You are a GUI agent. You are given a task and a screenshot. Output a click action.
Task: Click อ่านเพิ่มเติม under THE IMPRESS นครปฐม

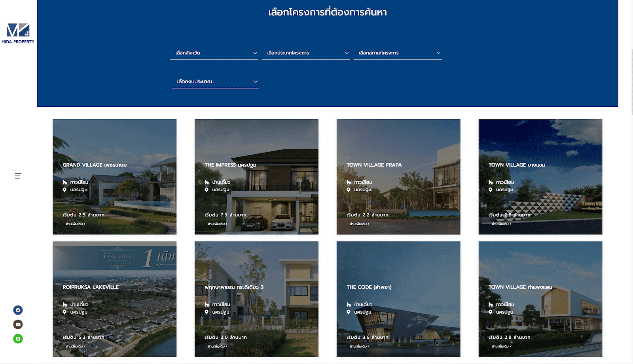click(x=218, y=224)
